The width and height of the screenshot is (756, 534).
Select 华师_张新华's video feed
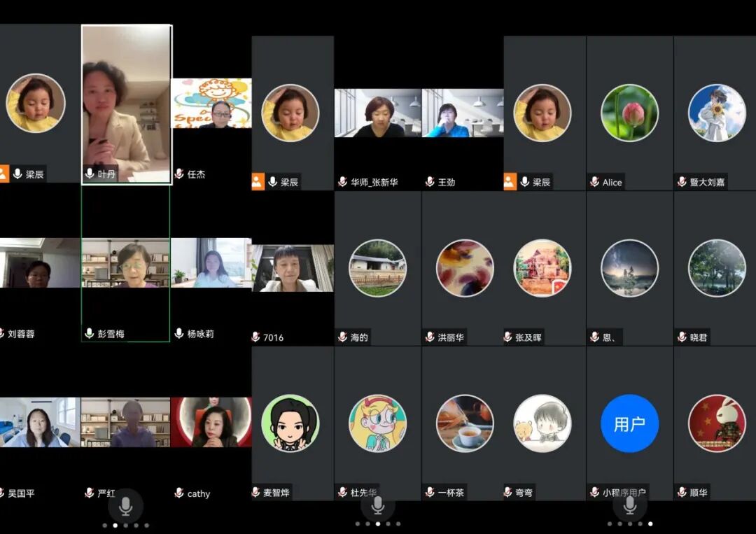[378, 113]
